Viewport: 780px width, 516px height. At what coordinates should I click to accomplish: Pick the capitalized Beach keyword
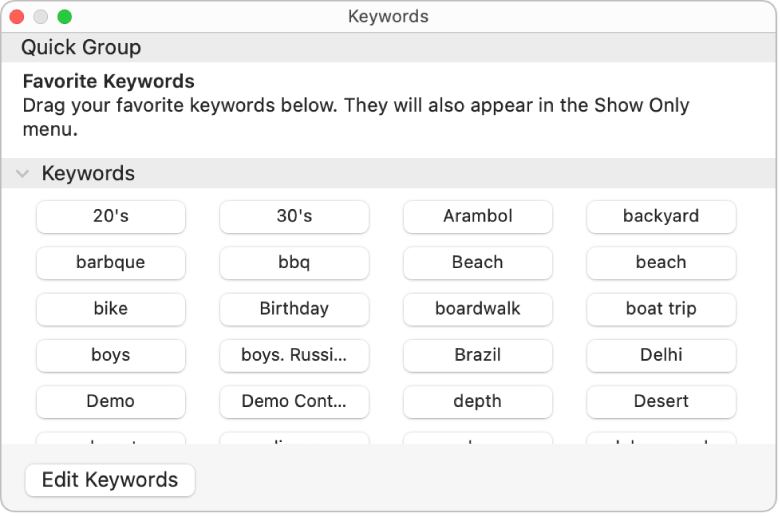click(477, 262)
